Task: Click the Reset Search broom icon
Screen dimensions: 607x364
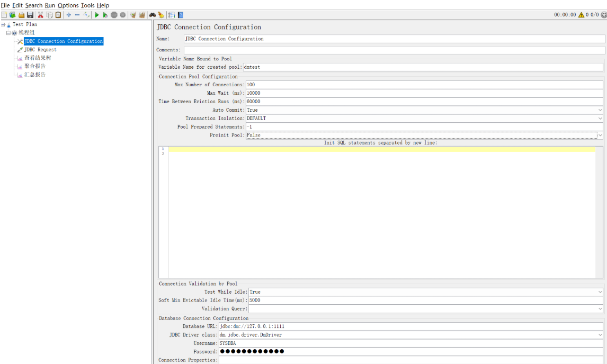Action: [161, 15]
